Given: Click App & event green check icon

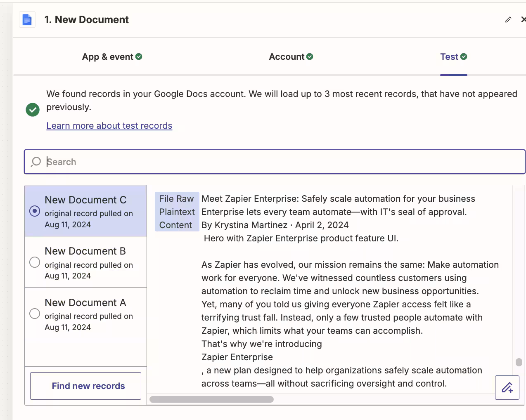Looking at the screenshot, I should [x=139, y=57].
